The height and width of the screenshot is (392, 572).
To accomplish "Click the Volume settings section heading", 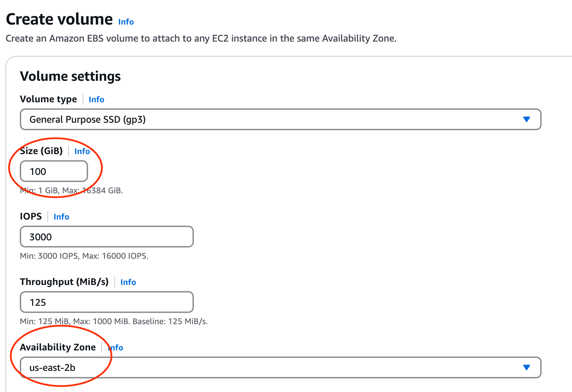I will pyautogui.click(x=70, y=76).
